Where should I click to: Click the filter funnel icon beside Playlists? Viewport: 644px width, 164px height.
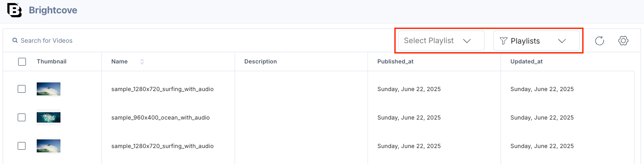[503, 41]
